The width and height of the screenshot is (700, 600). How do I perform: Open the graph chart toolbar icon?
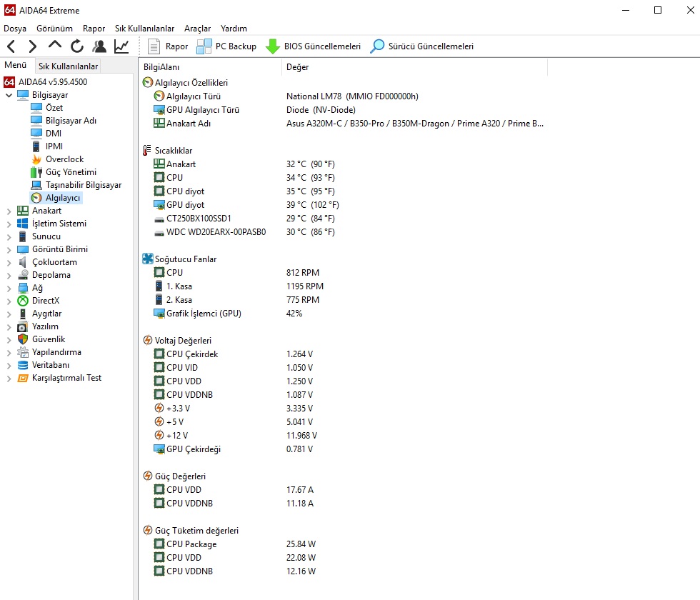[121, 46]
